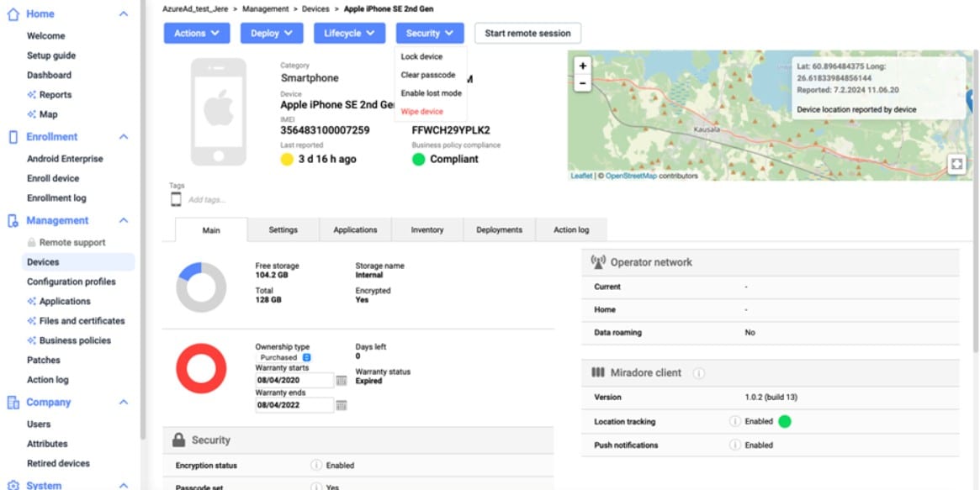Collapse the System section chevron
Viewport: 980px width, 490px height.
[124, 485]
